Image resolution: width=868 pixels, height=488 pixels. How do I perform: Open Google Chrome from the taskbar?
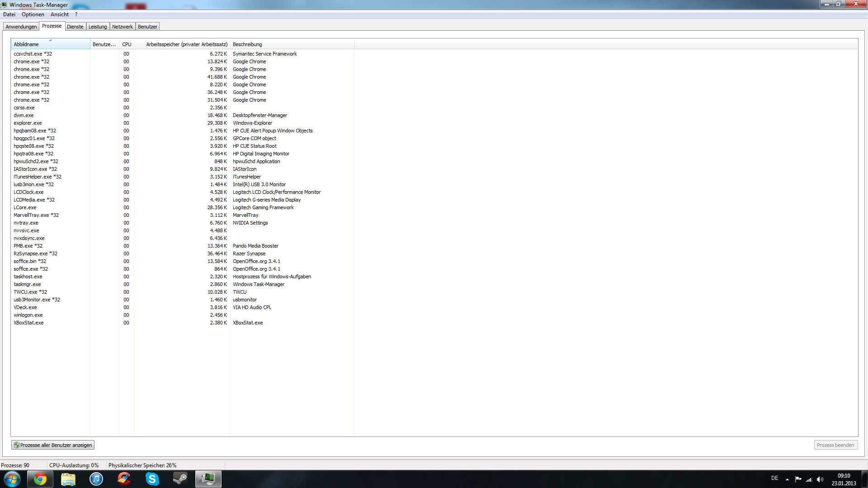point(40,479)
